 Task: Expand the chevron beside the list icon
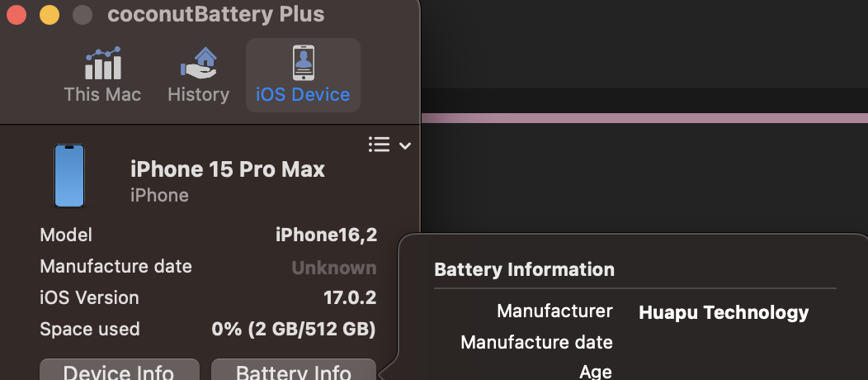[x=405, y=145]
